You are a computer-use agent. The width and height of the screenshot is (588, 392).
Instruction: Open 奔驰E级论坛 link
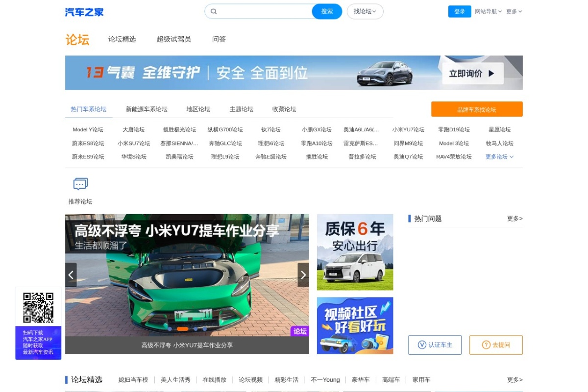[271, 157]
